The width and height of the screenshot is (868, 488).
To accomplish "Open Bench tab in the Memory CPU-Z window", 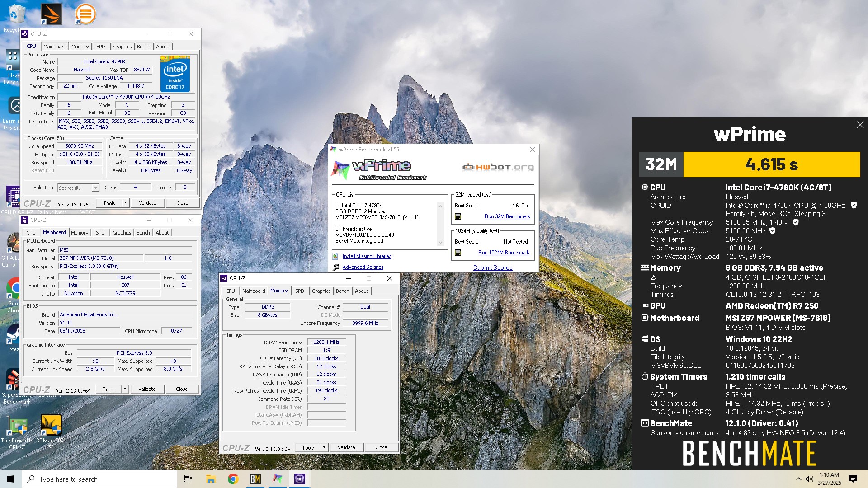I will click(x=343, y=291).
